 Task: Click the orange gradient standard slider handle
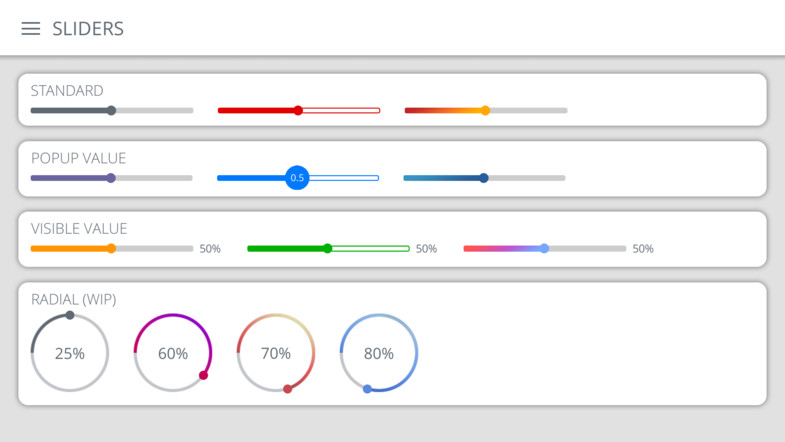485,110
